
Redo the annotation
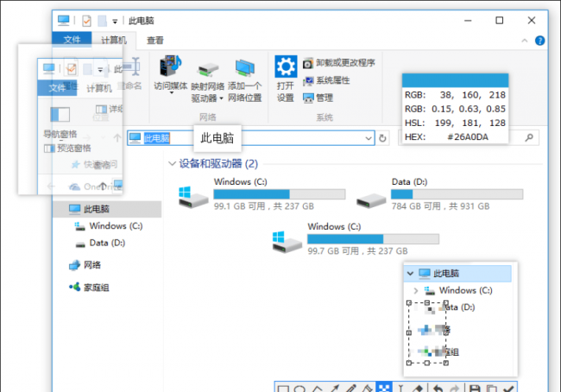pos(454,389)
